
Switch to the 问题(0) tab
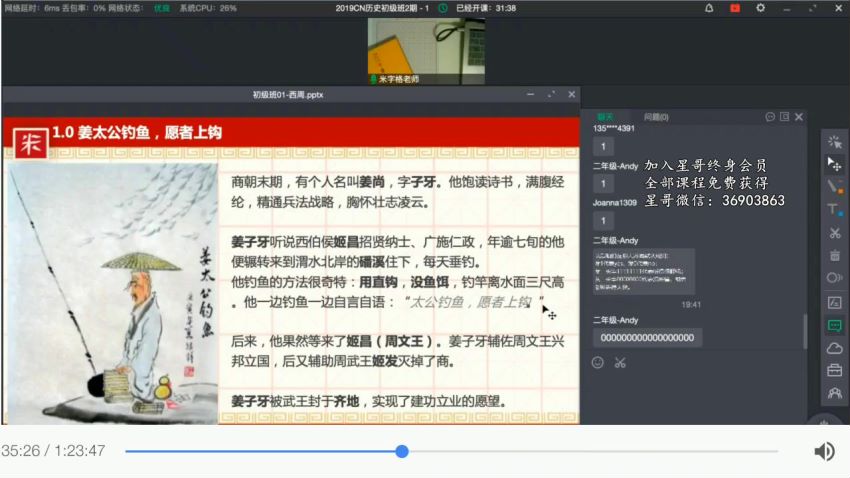656,117
